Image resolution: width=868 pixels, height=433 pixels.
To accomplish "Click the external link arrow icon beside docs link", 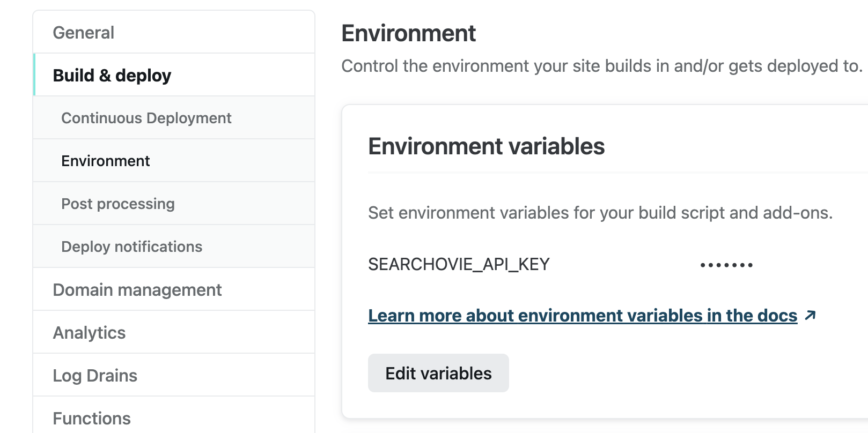I will pyautogui.click(x=810, y=315).
